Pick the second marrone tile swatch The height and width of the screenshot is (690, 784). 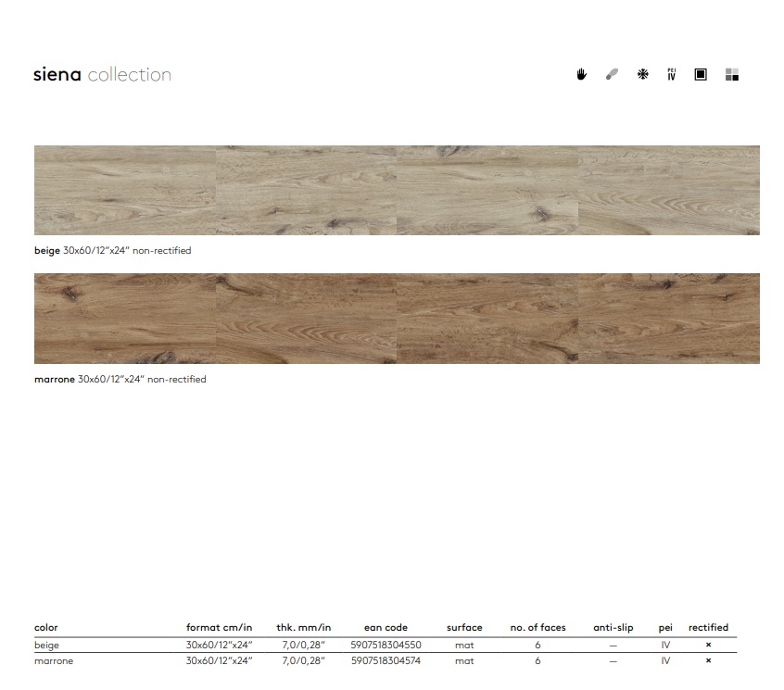306,319
